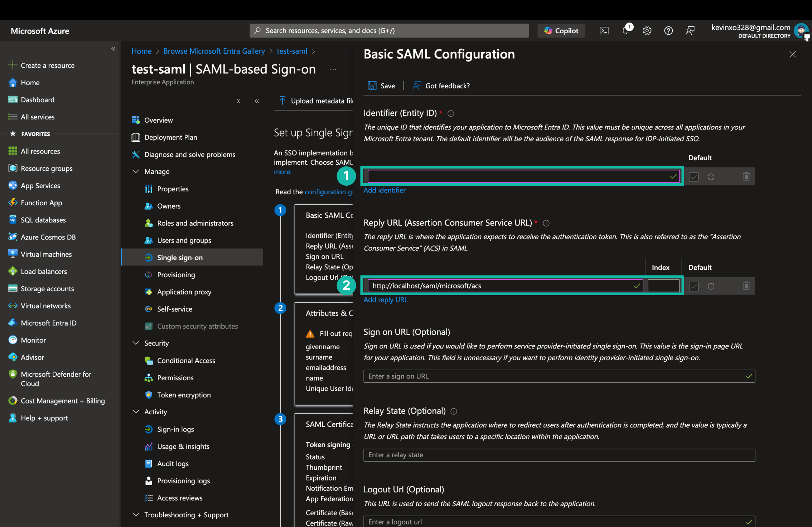
Task: Click Upload metadata file
Action: [x=316, y=101]
